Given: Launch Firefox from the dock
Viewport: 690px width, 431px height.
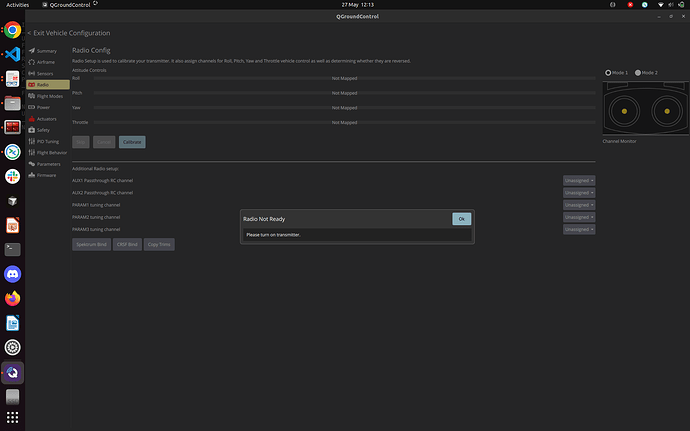Looking at the screenshot, I should 12,298.
